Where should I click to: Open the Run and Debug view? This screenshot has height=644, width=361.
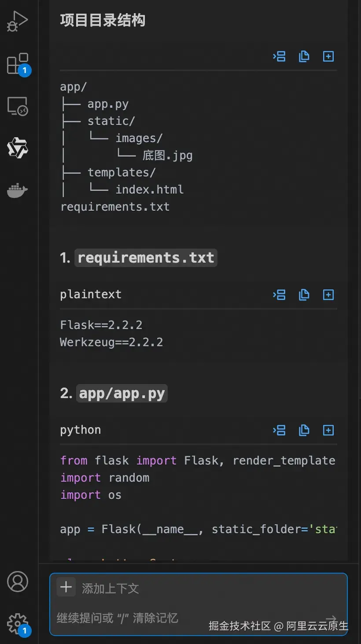coord(18,21)
